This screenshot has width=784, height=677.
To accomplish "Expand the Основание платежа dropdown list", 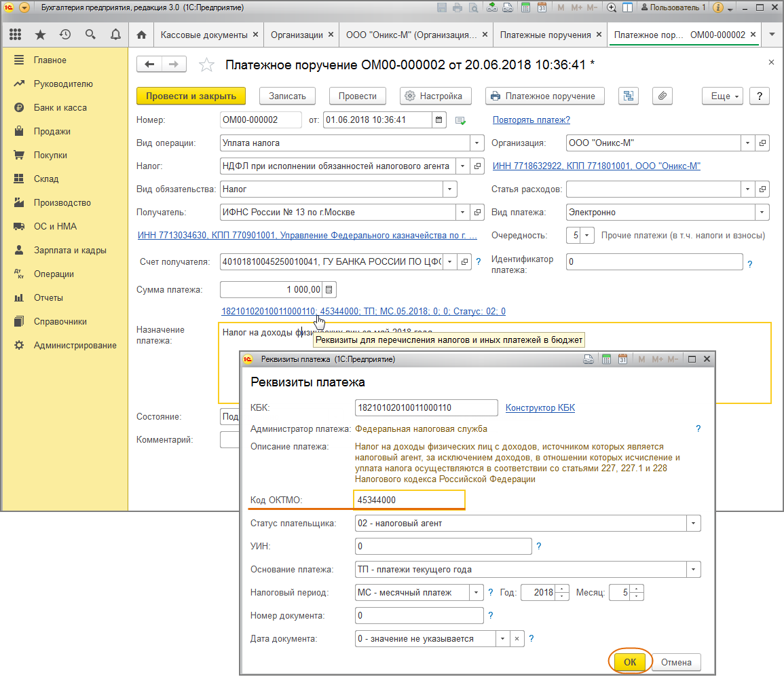I will tap(693, 570).
